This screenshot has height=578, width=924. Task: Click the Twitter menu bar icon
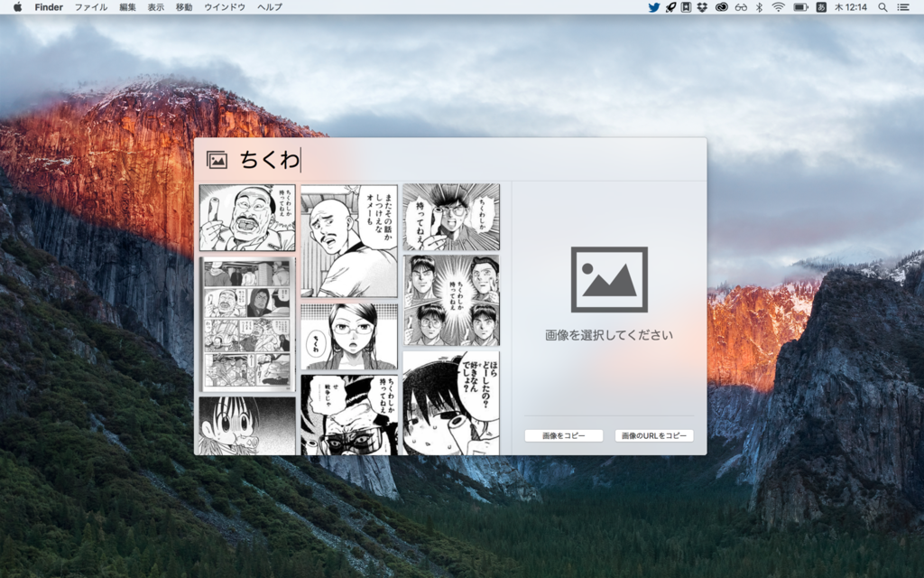[x=653, y=7]
